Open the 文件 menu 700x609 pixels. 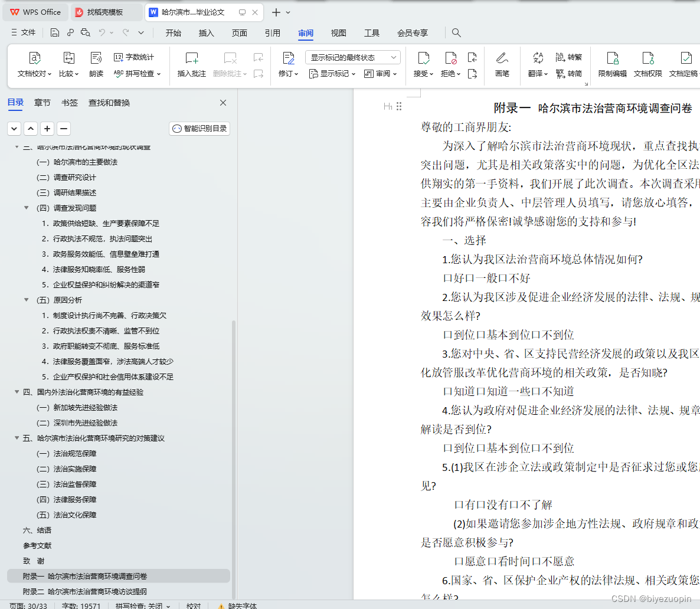[23, 32]
